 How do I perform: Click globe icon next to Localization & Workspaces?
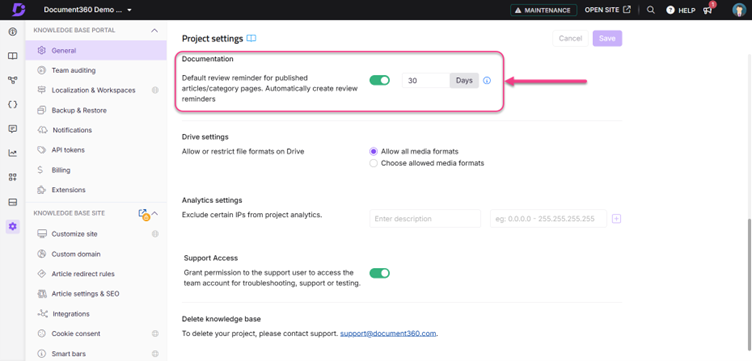(x=155, y=90)
